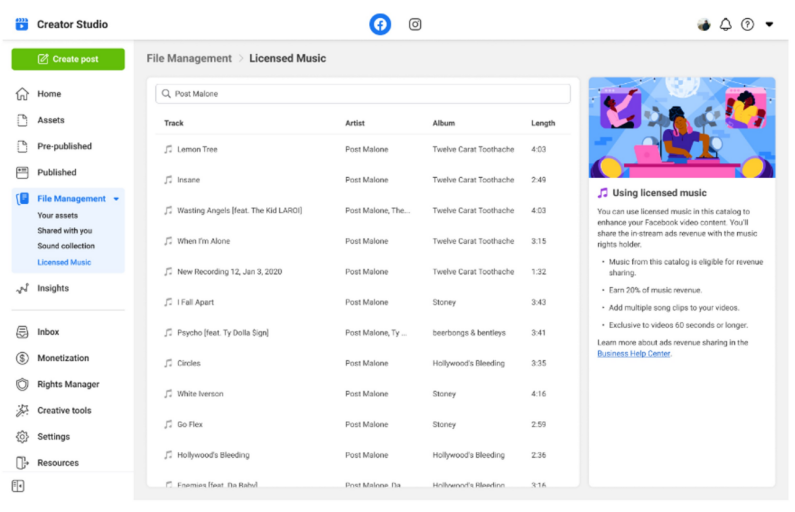Open Insights in the sidebar
Screen dimensions: 795x512
pos(53,288)
